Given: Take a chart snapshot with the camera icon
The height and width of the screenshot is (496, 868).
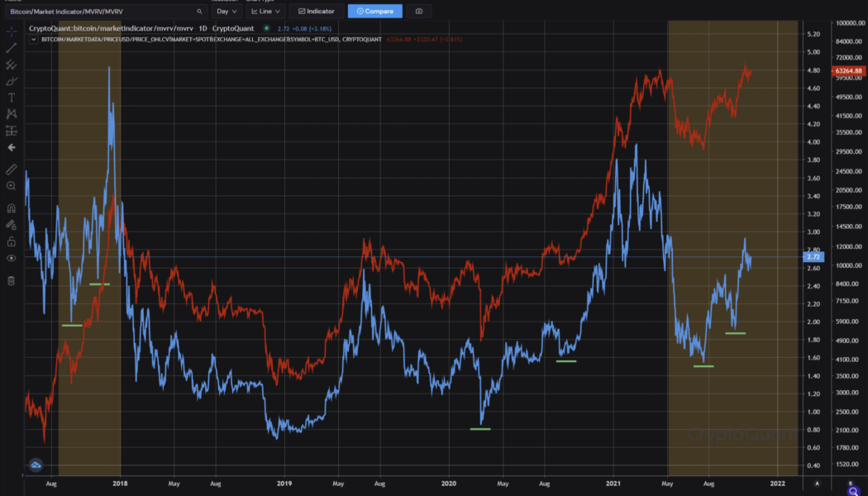Looking at the screenshot, I should 418,11.
